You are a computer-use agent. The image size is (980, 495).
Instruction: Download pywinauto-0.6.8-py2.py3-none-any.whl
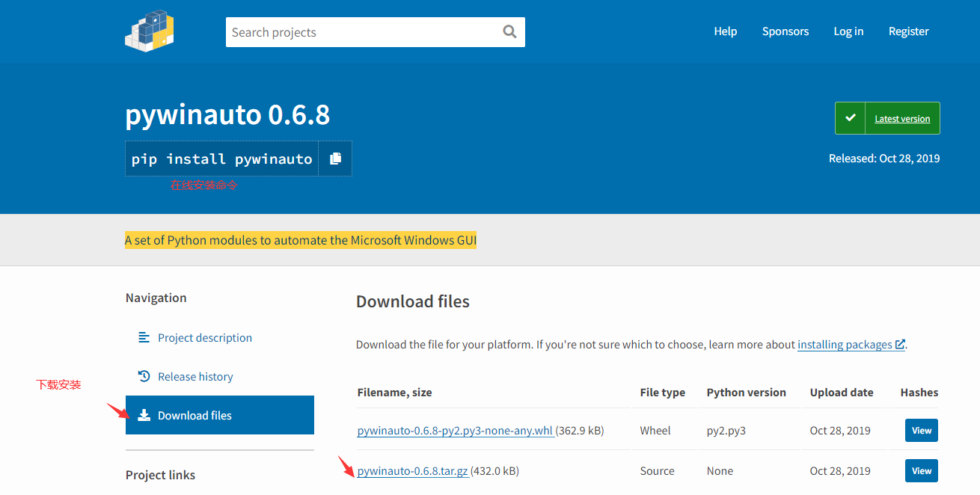pyautogui.click(x=455, y=431)
